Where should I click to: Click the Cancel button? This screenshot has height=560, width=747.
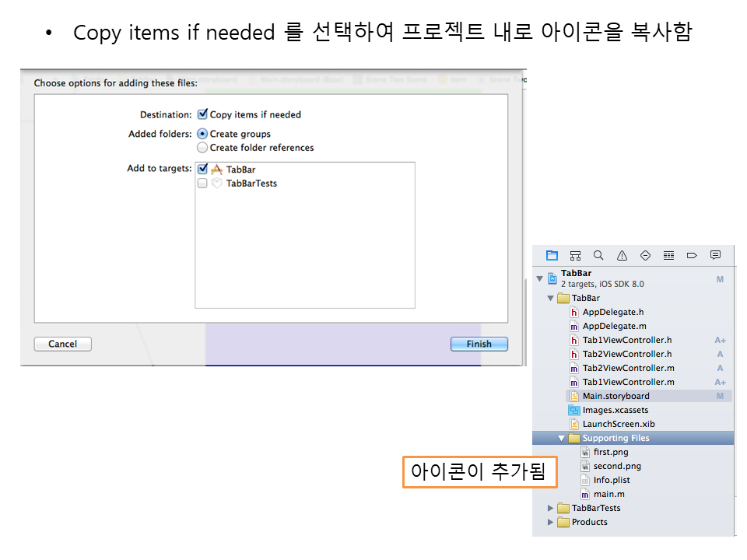pos(62,344)
